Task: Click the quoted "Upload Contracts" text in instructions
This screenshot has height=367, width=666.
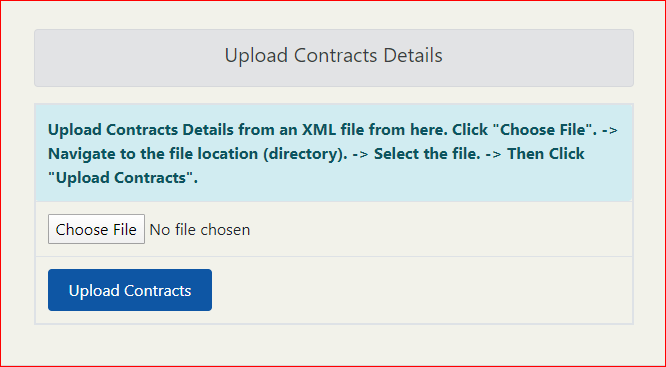Action: (x=123, y=178)
